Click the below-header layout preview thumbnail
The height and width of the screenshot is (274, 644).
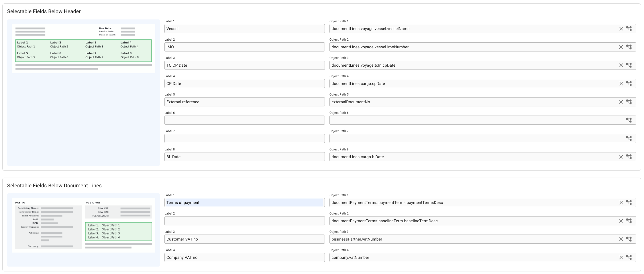(83, 49)
